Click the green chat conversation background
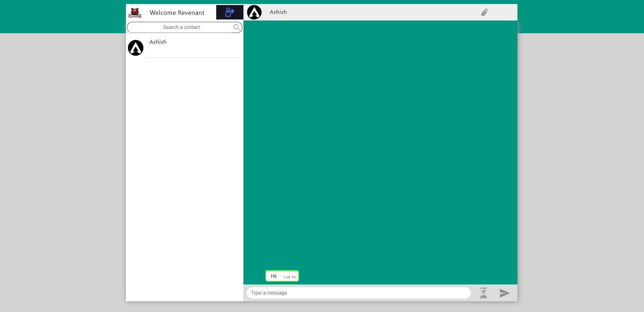This screenshot has width=644, height=312. pos(379,151)
